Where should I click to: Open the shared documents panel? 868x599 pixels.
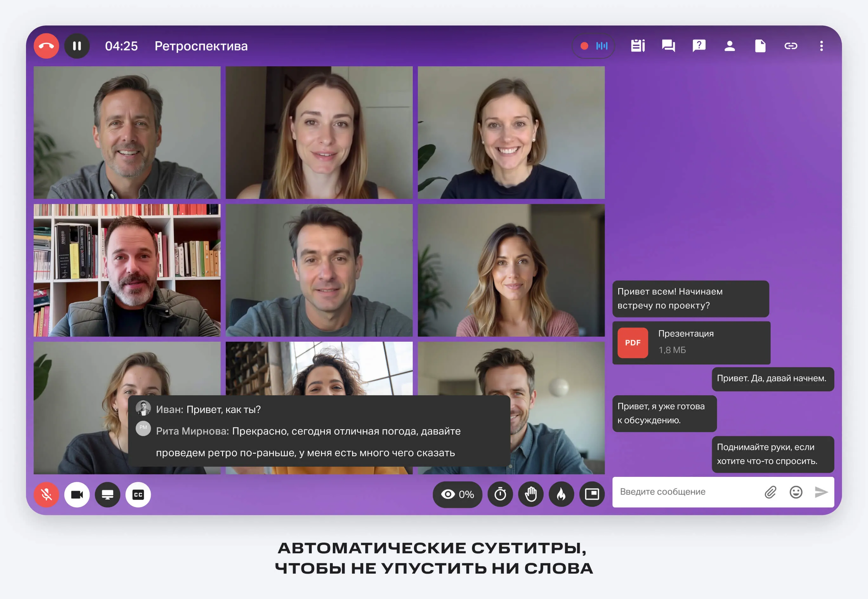tap(760, 46)
